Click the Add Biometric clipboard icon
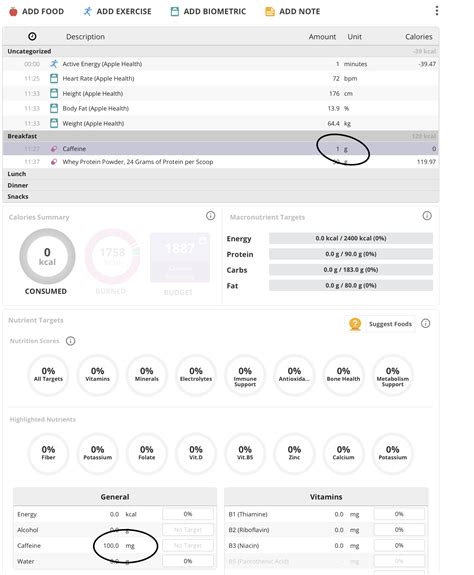The width and height of the screenshot is (474, 575). click(175, 11)
